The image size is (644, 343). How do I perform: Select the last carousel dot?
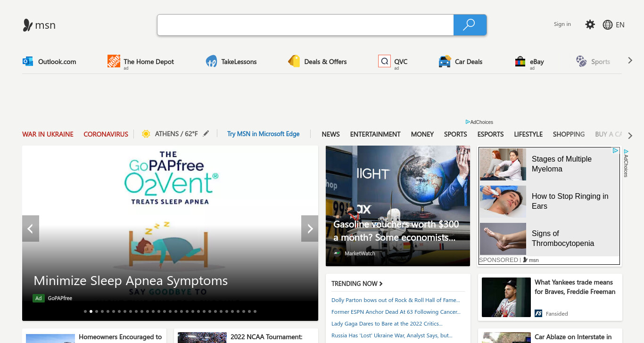pos(255,311)
